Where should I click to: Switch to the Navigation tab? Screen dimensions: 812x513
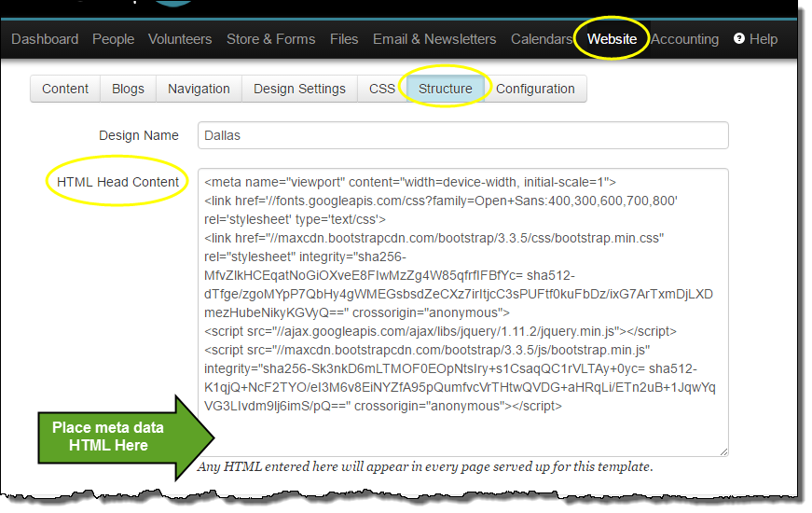(x=199, y=90)
